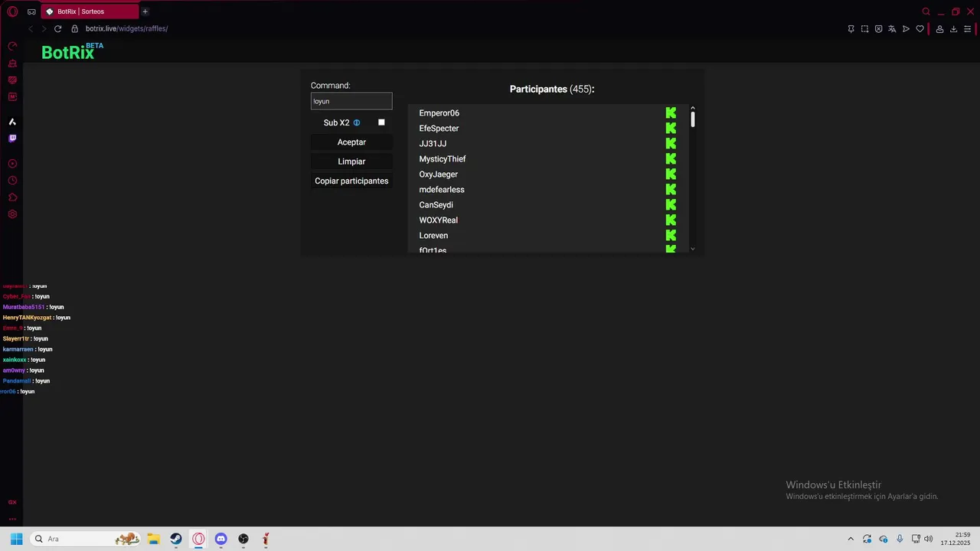Open Easy Setup sliders icon
The image size is (980, 551).
968,29
